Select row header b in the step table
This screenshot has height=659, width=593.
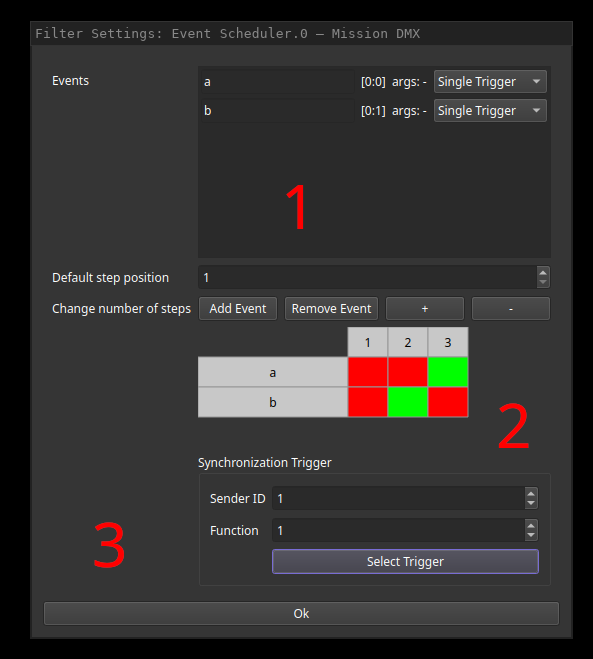[x=273, y=402]
